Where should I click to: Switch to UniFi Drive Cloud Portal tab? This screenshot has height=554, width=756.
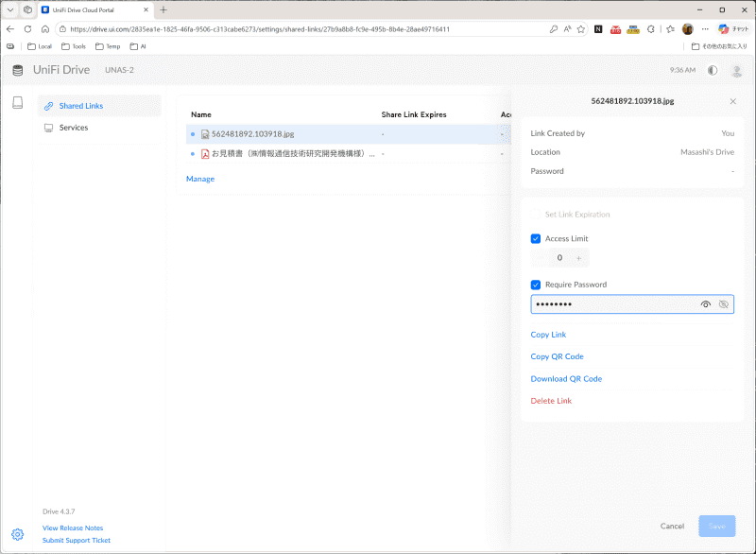click(x=95, y=9)
